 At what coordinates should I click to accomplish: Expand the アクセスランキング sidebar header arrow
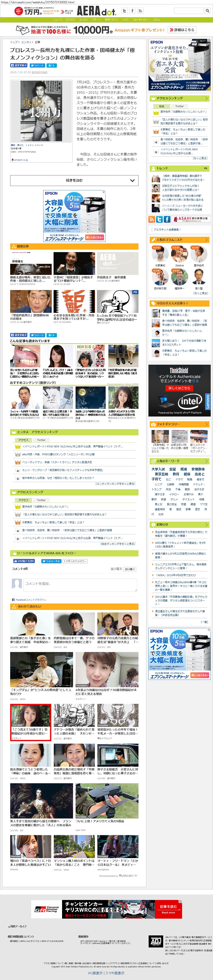coord(206,98)
